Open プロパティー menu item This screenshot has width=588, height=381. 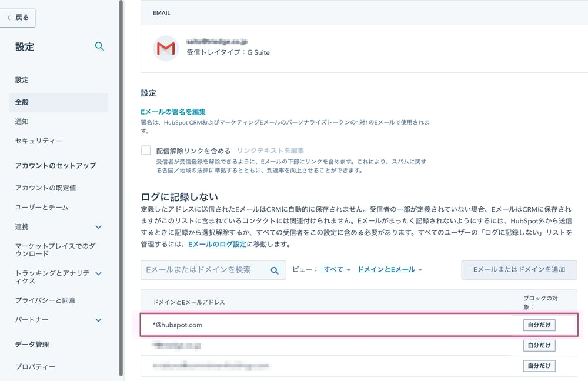point(35,366)
